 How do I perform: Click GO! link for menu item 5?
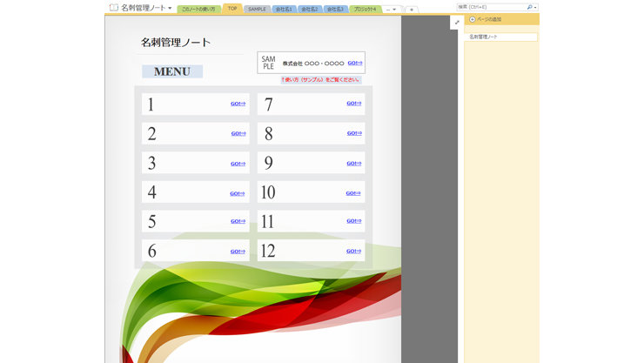(238, 221)
